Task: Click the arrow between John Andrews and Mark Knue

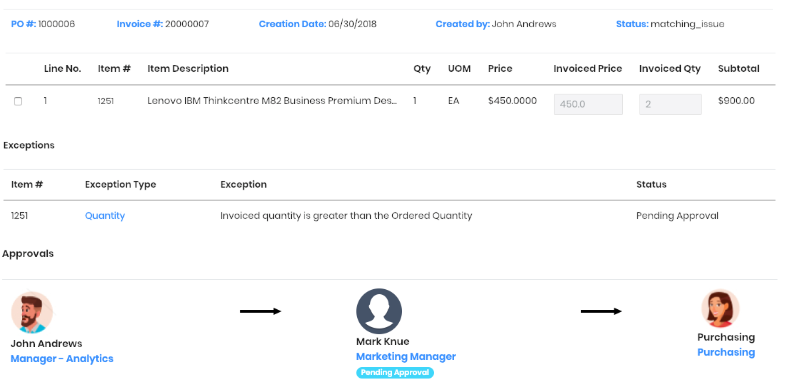Action: (x=260, y=311)
